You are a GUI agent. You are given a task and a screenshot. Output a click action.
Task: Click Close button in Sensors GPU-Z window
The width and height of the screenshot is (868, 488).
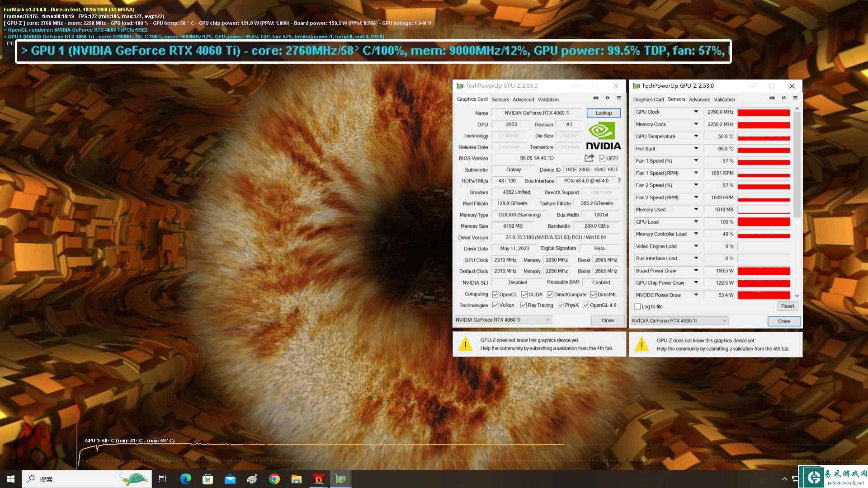tap(784, 321)
